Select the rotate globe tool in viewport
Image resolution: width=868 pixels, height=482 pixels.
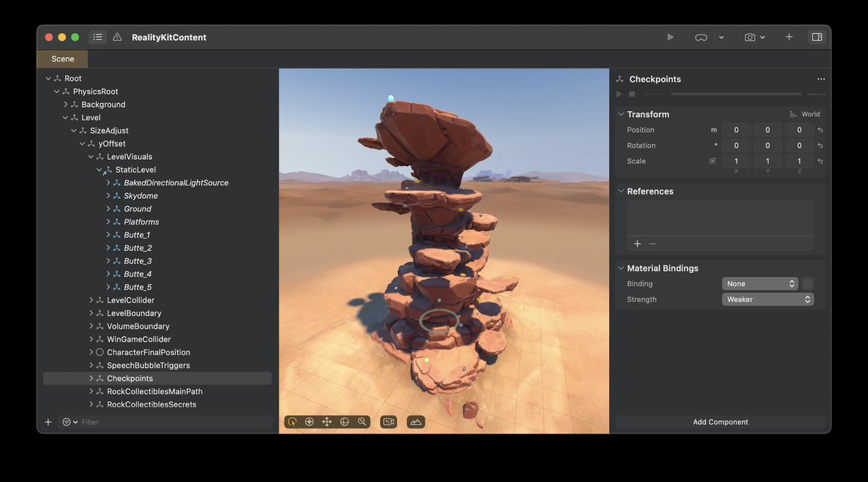tap(344, 421)
